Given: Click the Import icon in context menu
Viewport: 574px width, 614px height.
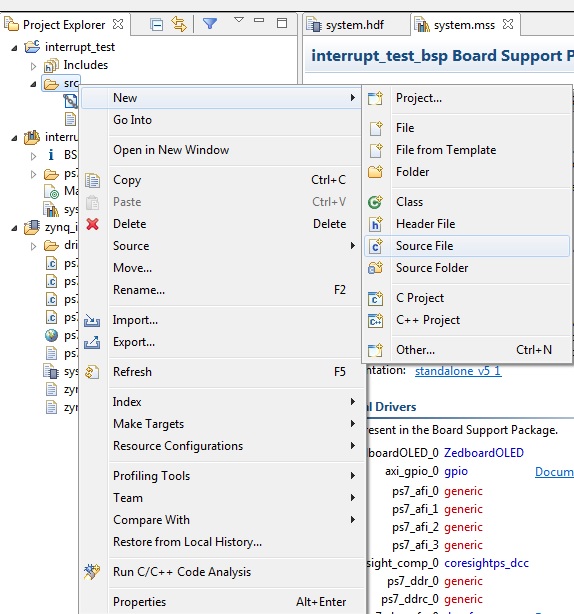Looking at the screenshot, I should pos(92,320).
